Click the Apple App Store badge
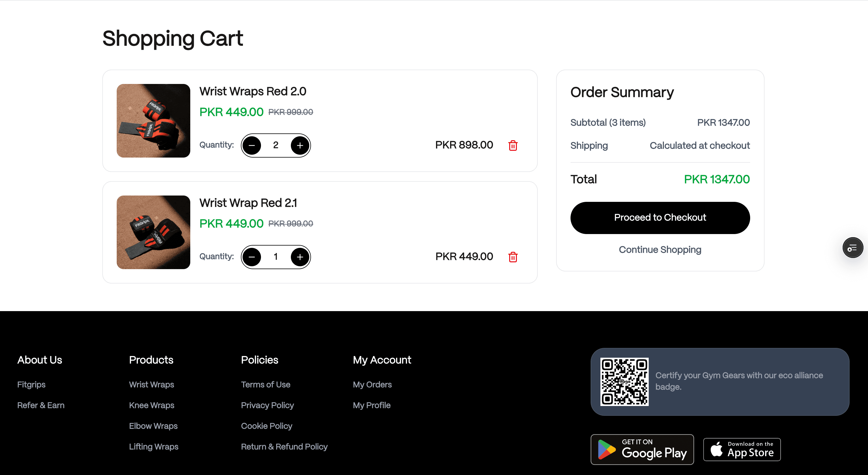The image size is (868, 475). [742, 449]
